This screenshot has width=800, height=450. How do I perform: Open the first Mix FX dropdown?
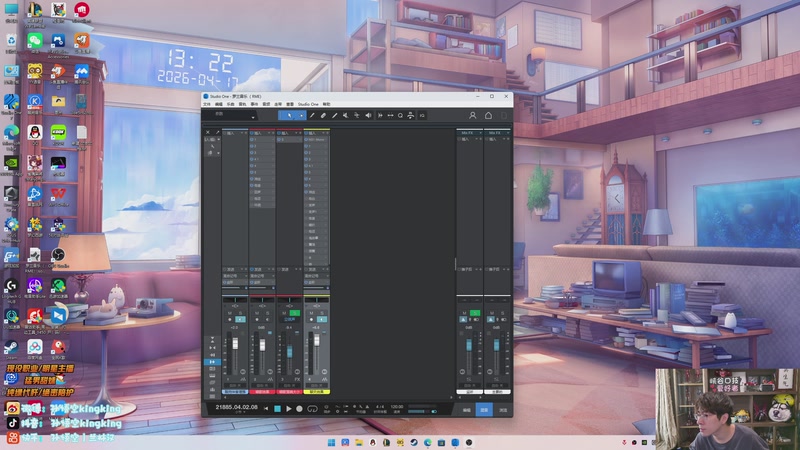(x=480, y=133)
